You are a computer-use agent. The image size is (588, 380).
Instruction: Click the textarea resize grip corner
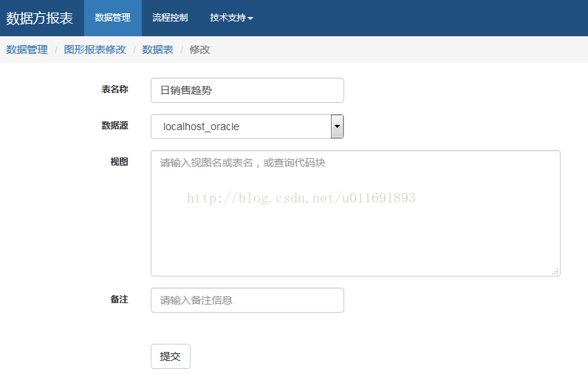[x=555, y=271]
